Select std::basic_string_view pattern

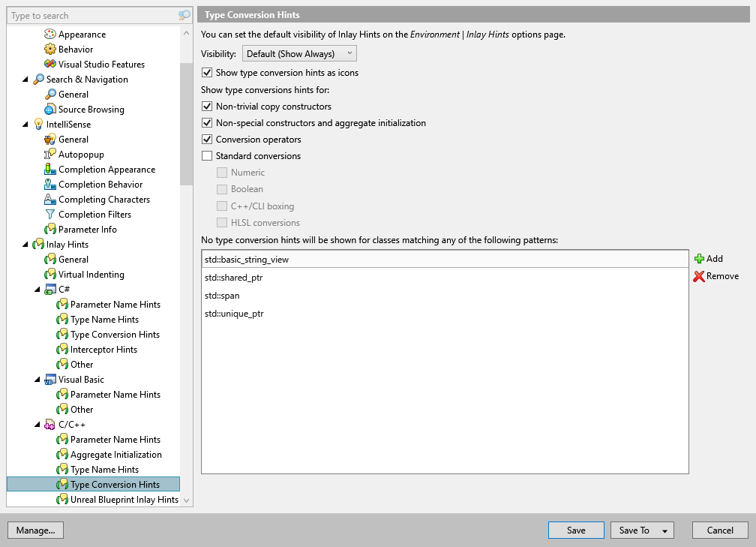445,259
